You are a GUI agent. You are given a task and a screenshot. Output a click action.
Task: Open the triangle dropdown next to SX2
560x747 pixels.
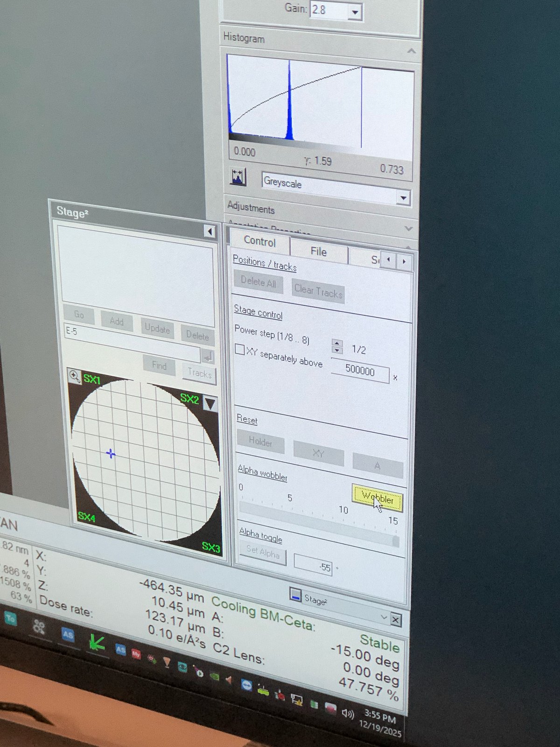click(x=210, y=404)
